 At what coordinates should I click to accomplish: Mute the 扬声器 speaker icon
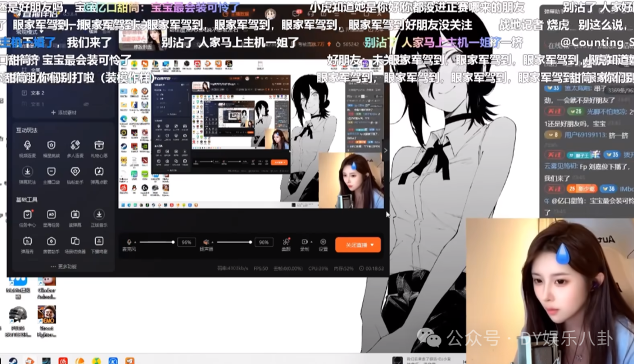(x=206, y=242)
